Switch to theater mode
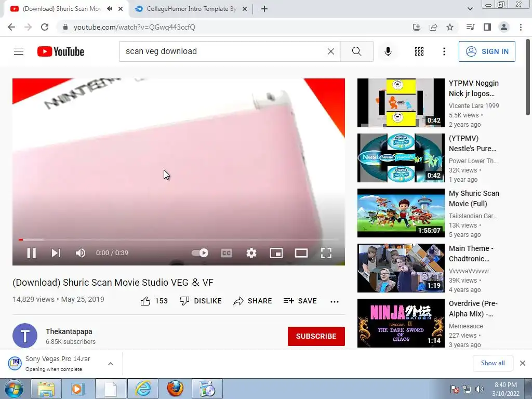This screenshot has height=399, width=532. [301, 253]
